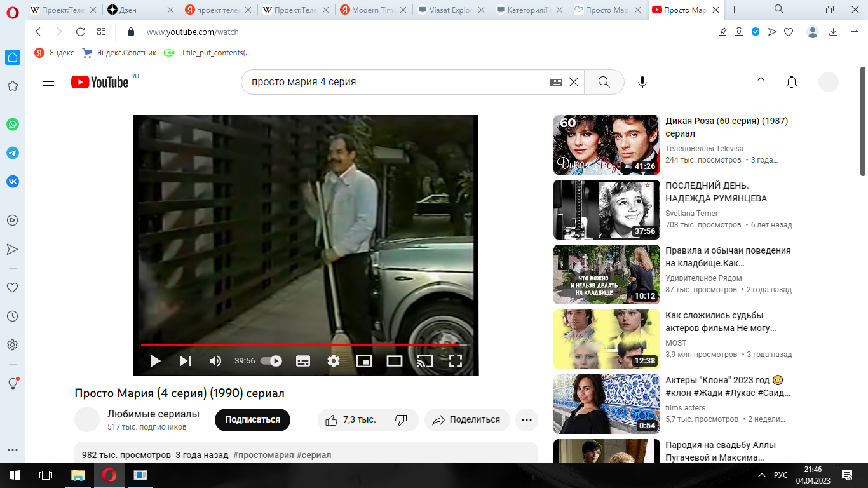Run search with magnifier button
This screenshot has width=868, height=488.
(x=604, y=82)
